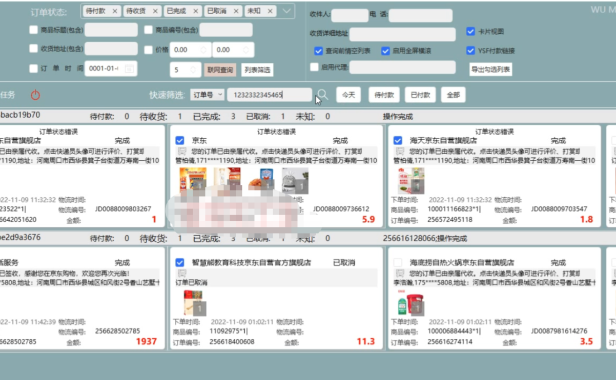Uncheck the 海天京东自营旗舰店 card checkbox
Image resolution: width=616 pixels, height=380 pixels.
point(398,140)
